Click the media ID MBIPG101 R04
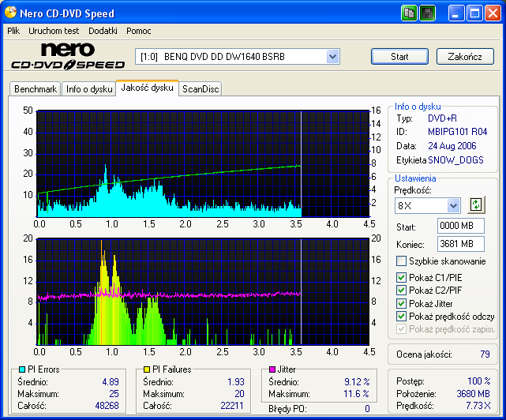The width and height of the screenshot is (506, 420). tap(457, 132)
